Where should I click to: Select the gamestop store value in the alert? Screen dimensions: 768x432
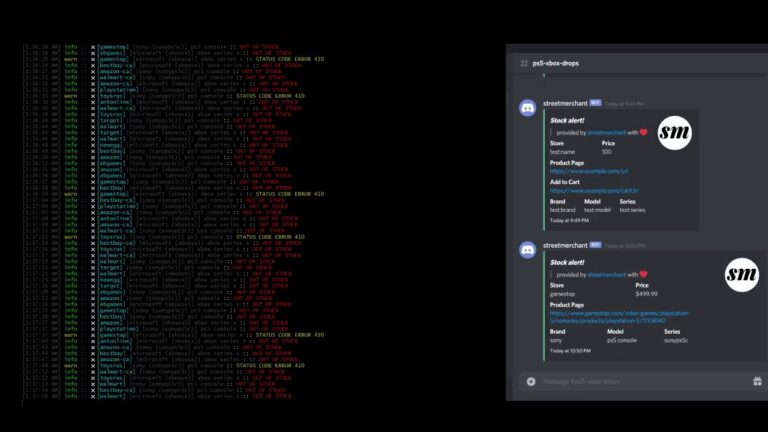click(562, 294)
